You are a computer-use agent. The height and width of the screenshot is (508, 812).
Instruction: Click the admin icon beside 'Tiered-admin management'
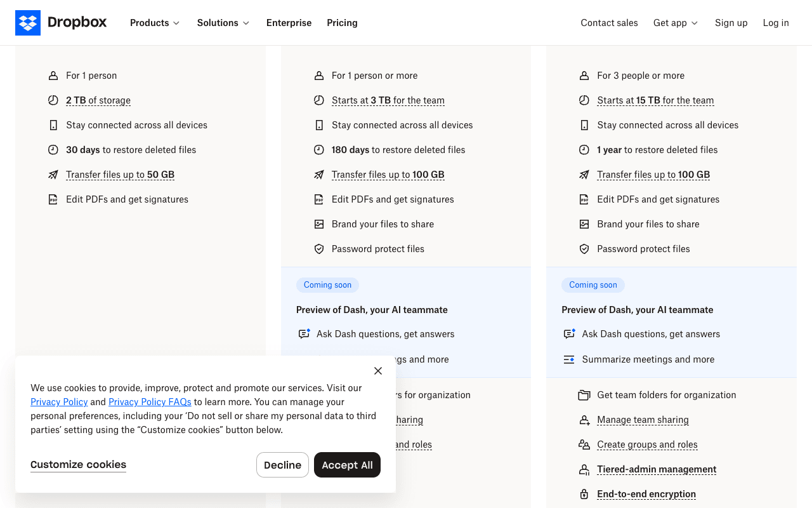click(584, 469)
